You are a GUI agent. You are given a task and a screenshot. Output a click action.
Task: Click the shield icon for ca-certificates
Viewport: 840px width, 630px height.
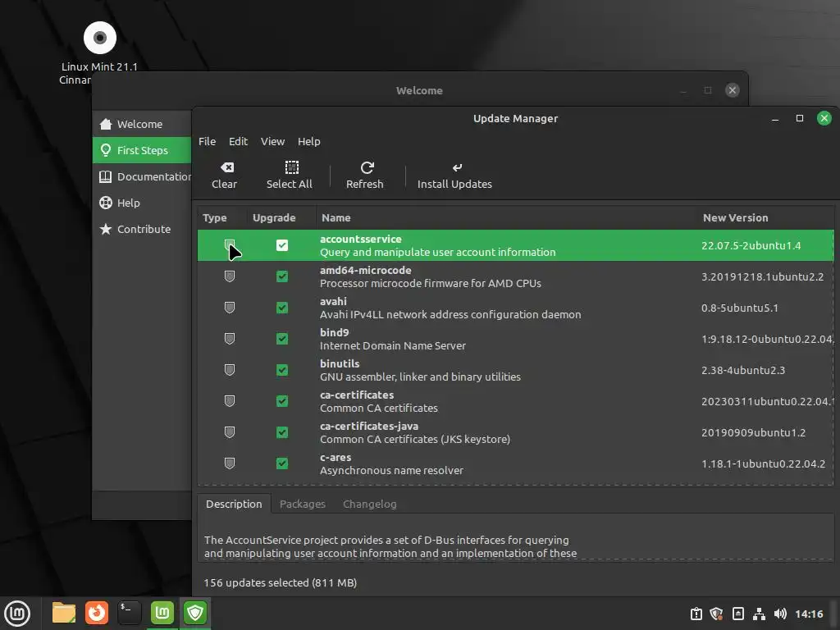(x=230, y=400)
